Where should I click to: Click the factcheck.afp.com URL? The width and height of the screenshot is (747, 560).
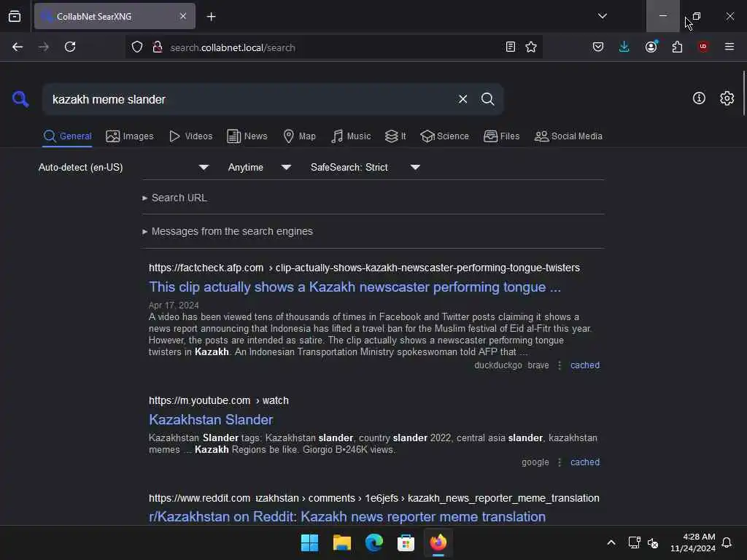click(x=364, y=268)
